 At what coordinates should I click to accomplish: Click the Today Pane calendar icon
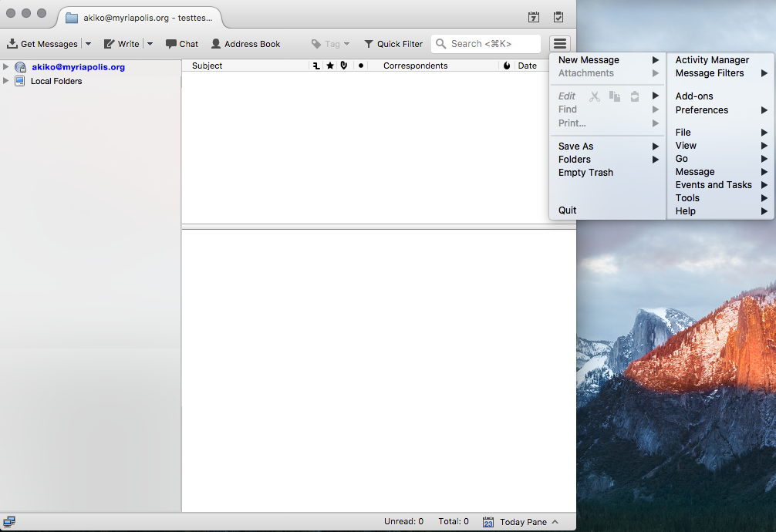pos(489,521)
